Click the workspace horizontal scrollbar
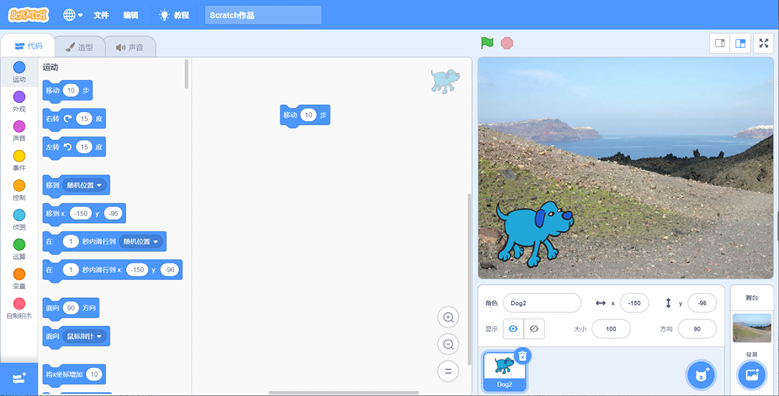779x396 pixels. coord(343,393)
